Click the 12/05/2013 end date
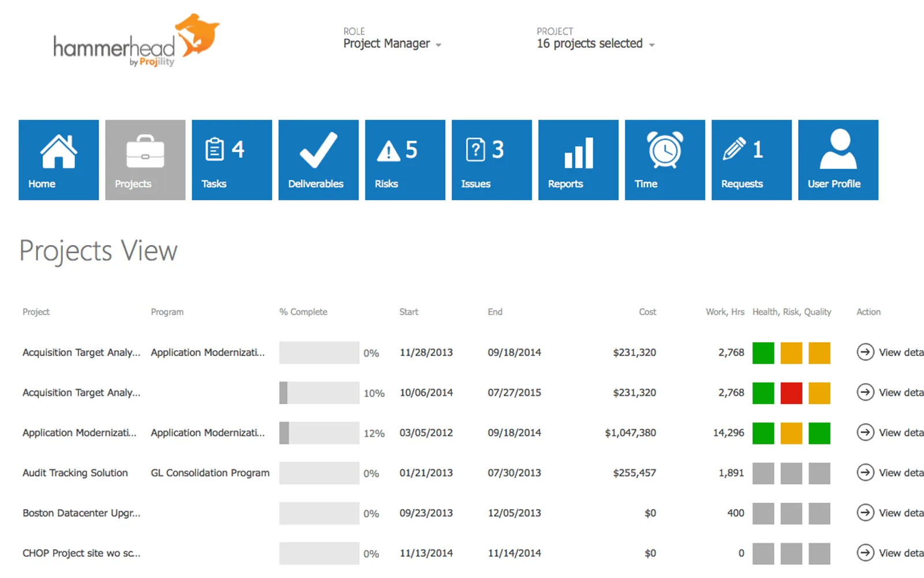The image size is (924, 578). click(515, 513)
